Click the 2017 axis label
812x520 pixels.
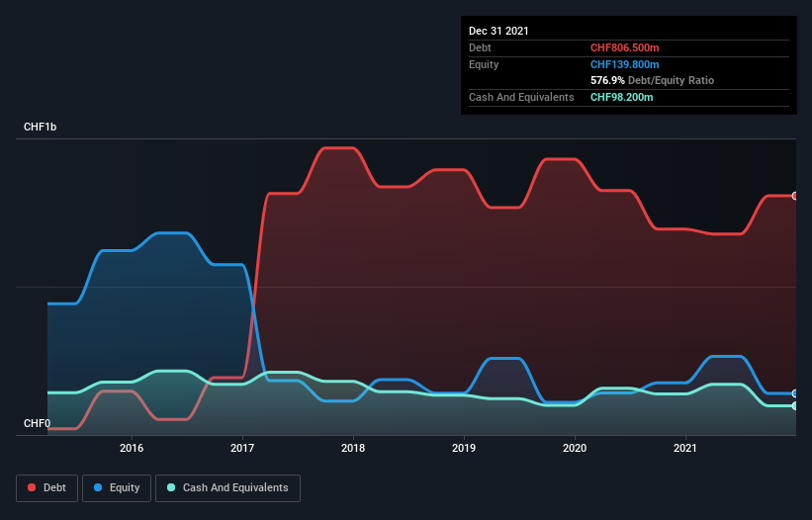(x=242, y=448)
